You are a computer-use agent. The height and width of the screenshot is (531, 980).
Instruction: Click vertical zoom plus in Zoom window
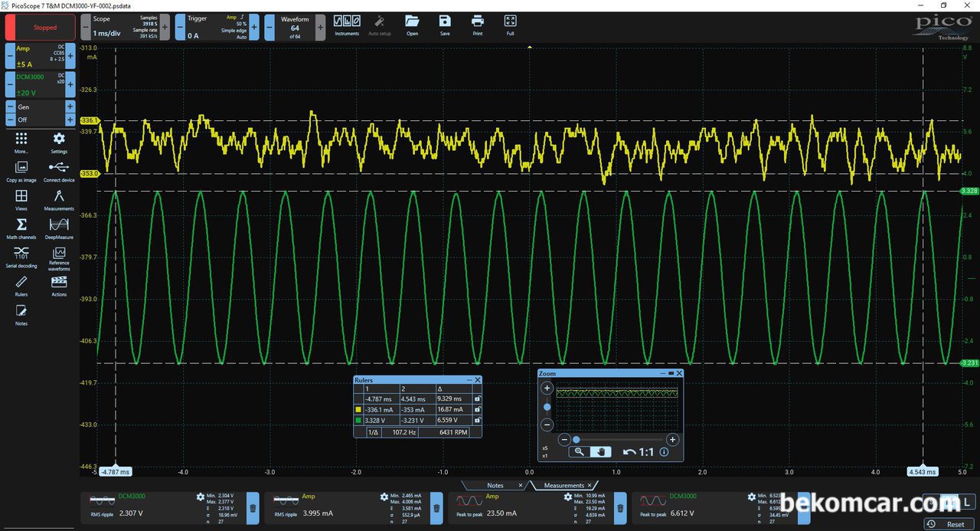tap(547, 388)
